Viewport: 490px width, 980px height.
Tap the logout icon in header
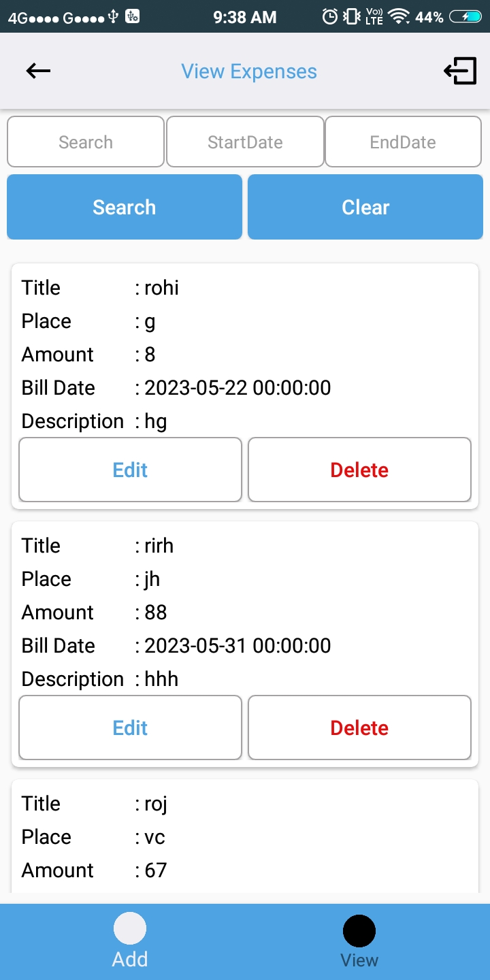click(x=460, y=71)
